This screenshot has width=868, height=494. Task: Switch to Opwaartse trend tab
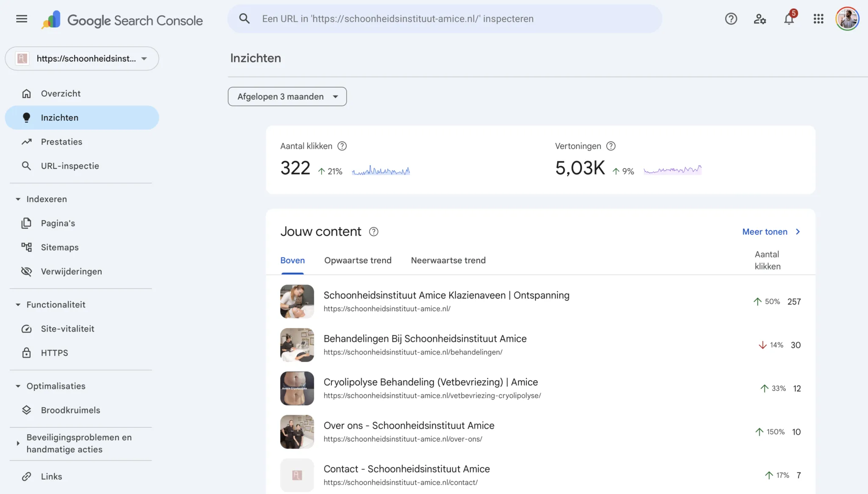358,260
